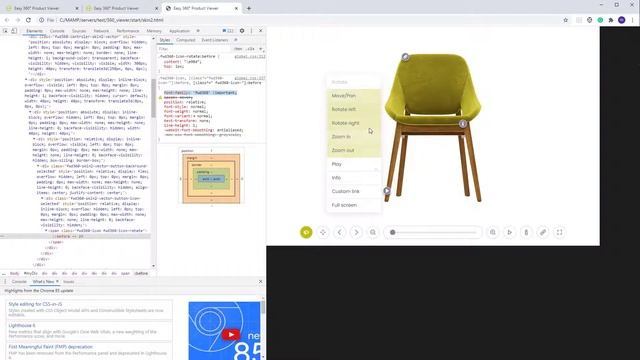Click the hotspot on chair seat edge
The height and width of the screenshot is (360, 640).
pos(463,123)
